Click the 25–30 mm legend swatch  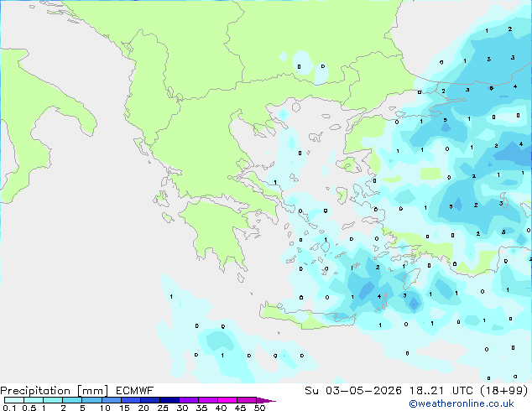point(169,400)
